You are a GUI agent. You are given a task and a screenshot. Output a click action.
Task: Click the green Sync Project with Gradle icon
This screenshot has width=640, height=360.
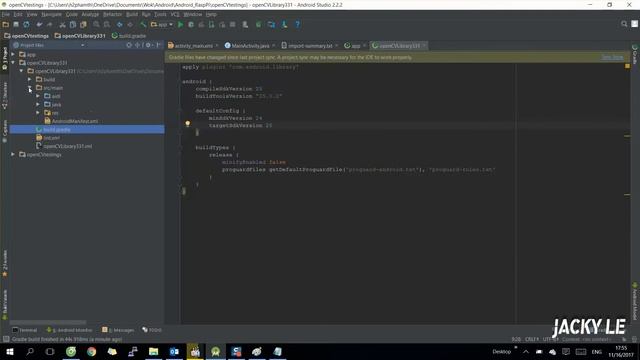[258, 24]
